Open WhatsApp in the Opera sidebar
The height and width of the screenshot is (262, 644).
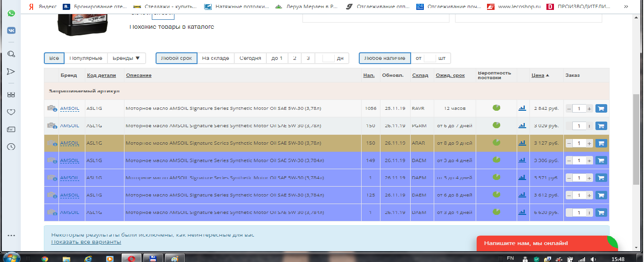(x=11, y=13)
